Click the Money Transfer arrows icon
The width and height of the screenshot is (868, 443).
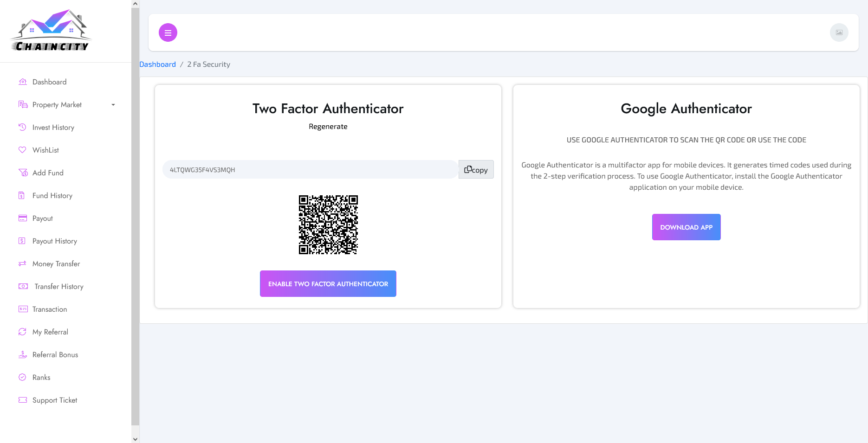click(x=22, y=263)
